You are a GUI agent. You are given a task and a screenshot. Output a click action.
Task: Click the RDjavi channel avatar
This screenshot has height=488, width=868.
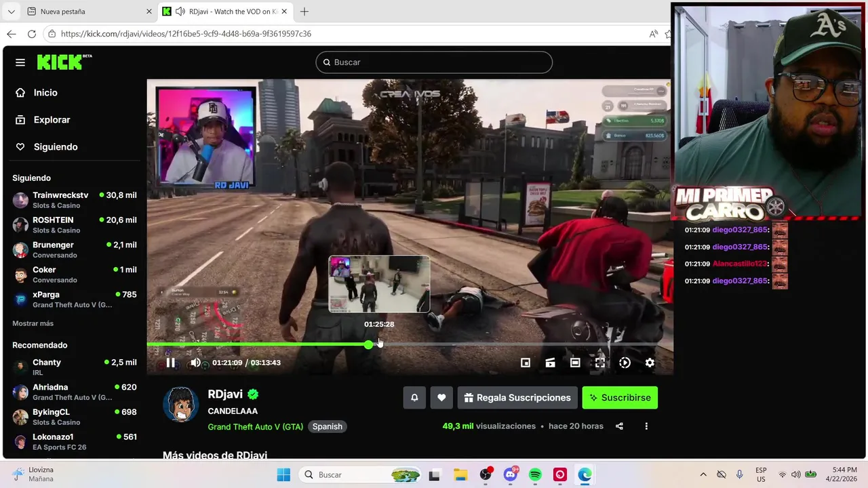(x=180, y=404)
